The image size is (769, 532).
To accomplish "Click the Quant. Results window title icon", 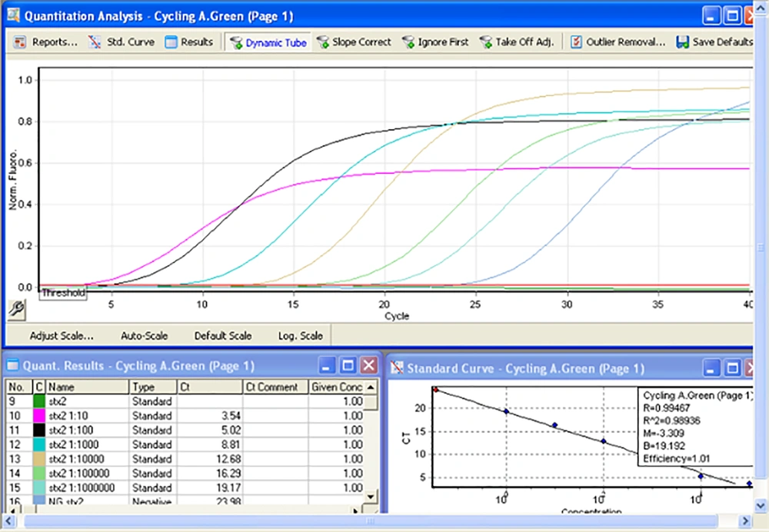I will pos(13,365).
